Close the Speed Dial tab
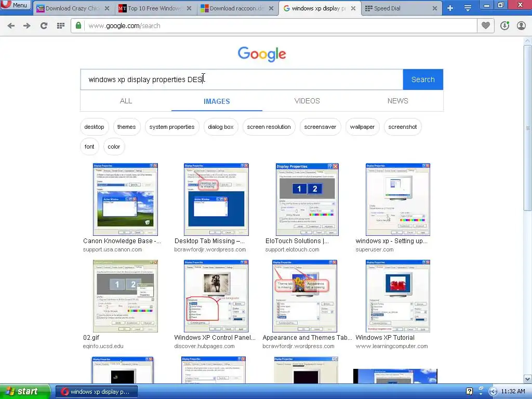The image size is (532, 399). click(x=435, y=8)
